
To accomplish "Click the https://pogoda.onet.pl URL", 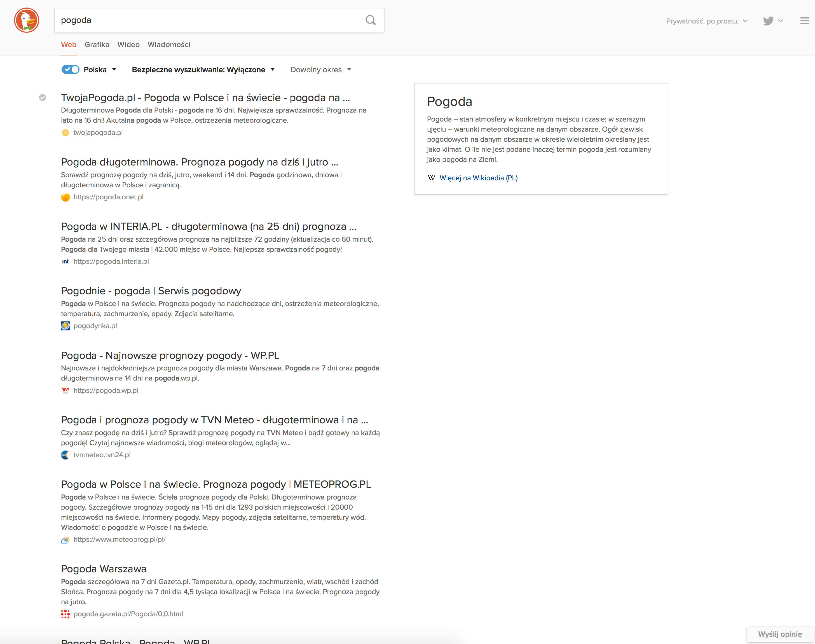I will 109,197.
